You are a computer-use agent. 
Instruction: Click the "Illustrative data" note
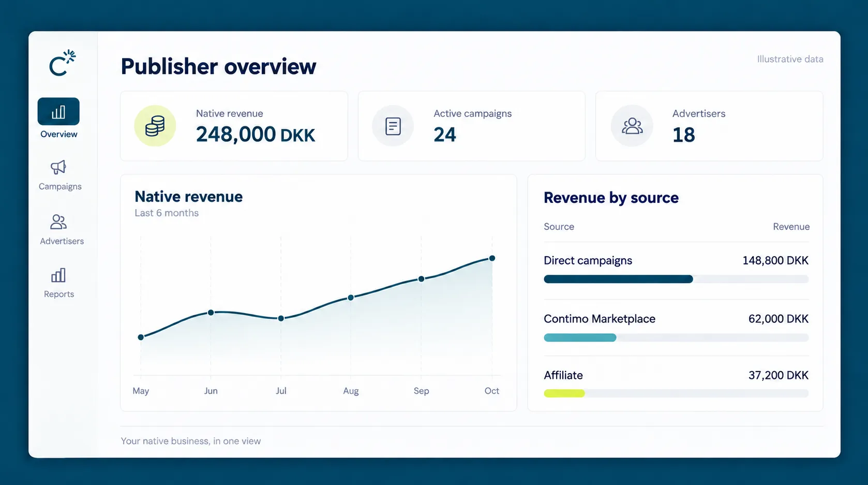click(790, 59)
